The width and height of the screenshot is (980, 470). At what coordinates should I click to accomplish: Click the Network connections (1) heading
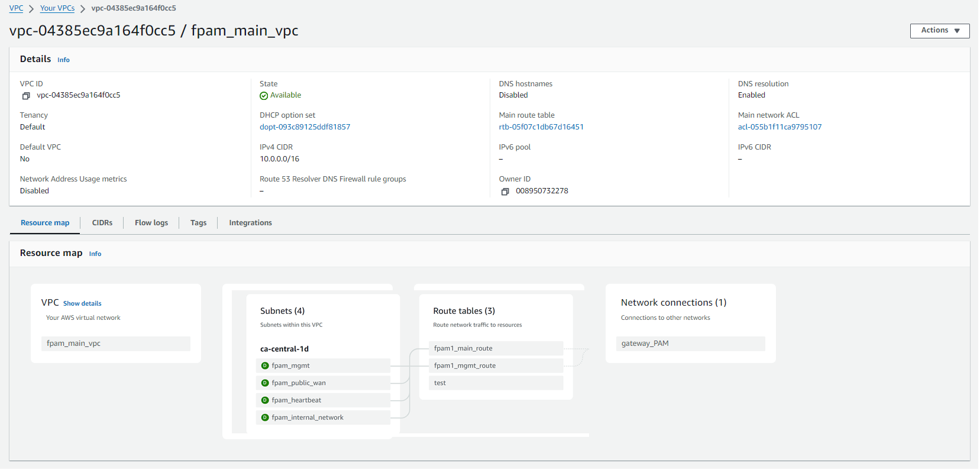(x=674, y=303)
